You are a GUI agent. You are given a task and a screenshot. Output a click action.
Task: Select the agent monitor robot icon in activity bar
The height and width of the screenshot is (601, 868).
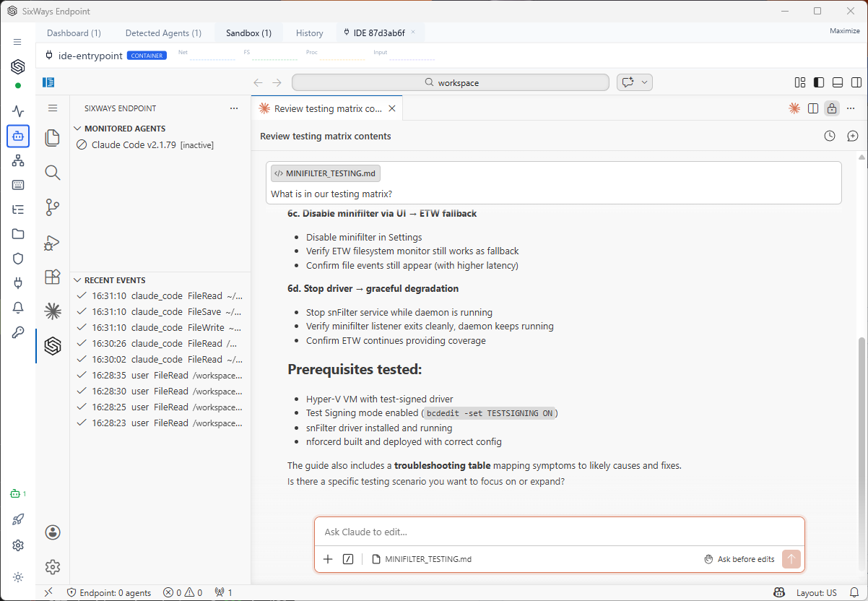[18, 136]
